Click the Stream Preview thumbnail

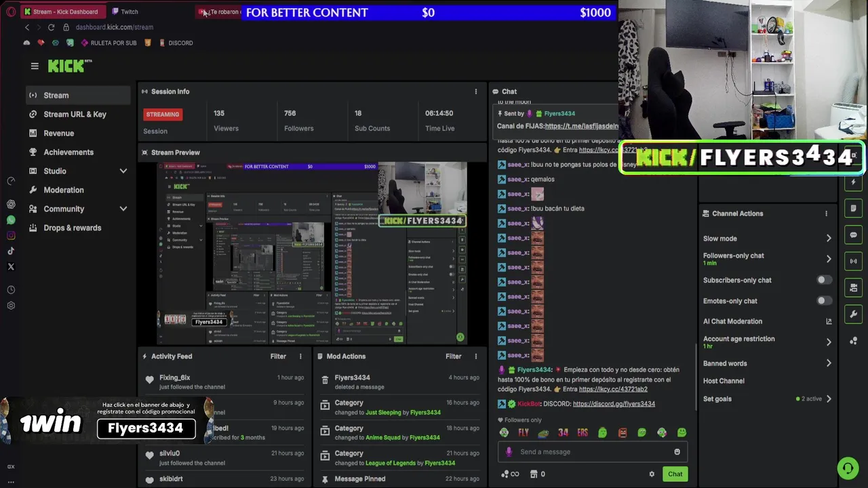pos(312,253)
